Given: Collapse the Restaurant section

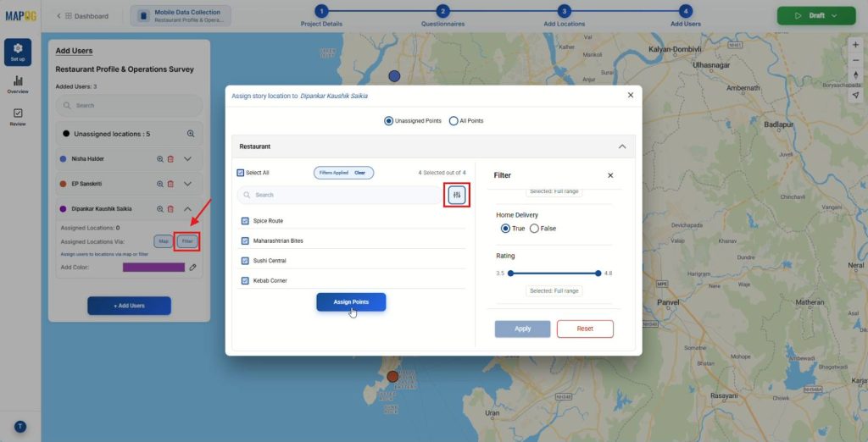Looking at the screenshot, I should coord(622,146).
